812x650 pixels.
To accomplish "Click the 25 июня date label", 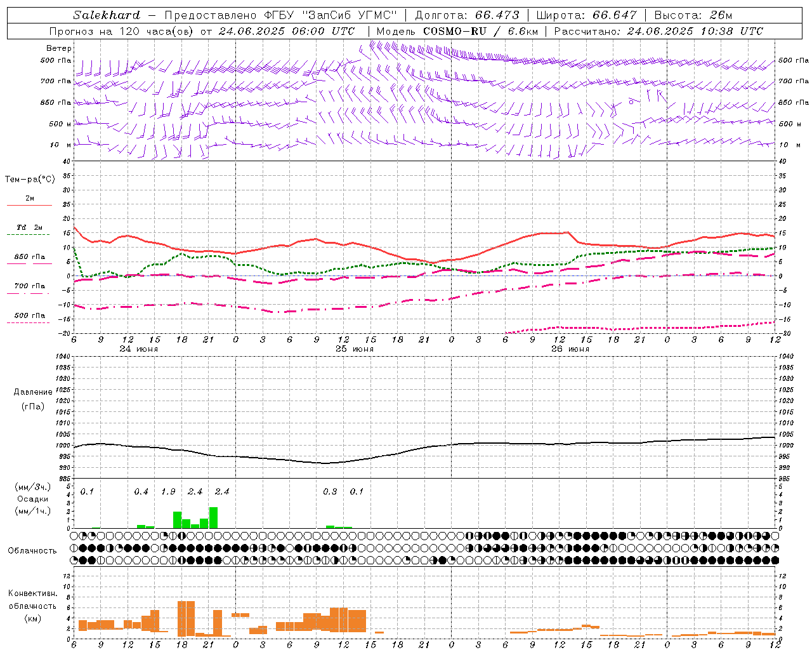I will pos(355,349).
